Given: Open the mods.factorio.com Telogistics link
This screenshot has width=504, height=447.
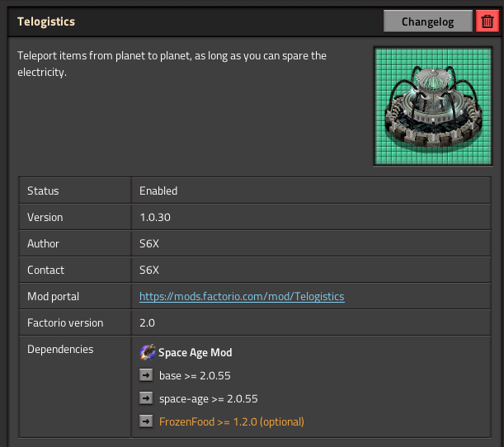Looking at the screenshot, I should (x=242, y=296).
